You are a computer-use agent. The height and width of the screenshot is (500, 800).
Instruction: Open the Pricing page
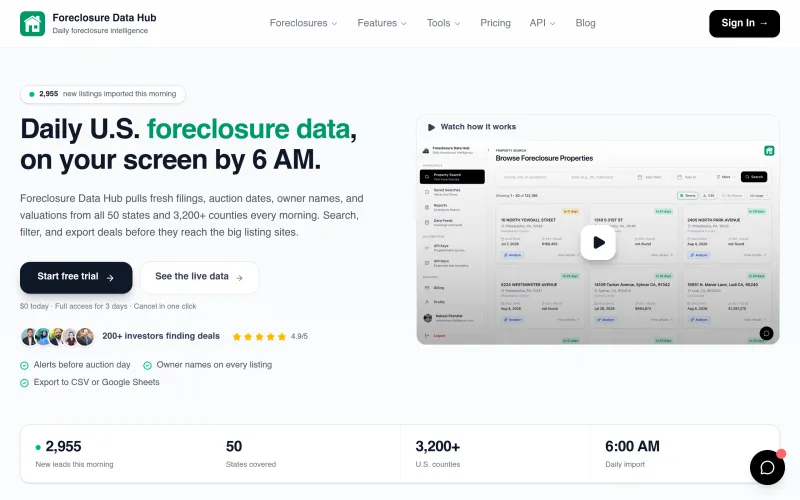point(495,23)
